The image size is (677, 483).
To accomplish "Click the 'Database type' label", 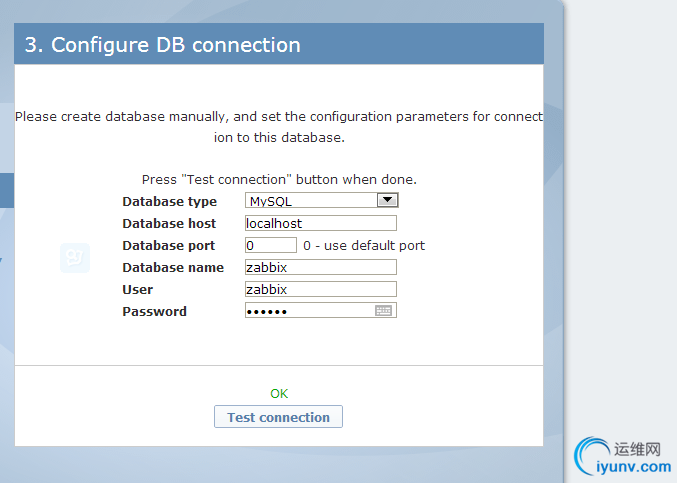I will coord(169,201).
